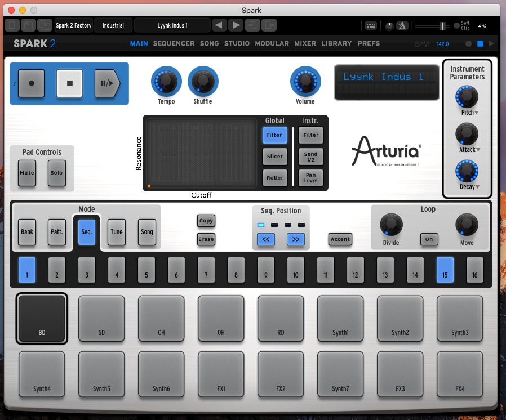Switch to the SEQUENCER tab
This screenshot has height=420, width=506.
(174, 43)
